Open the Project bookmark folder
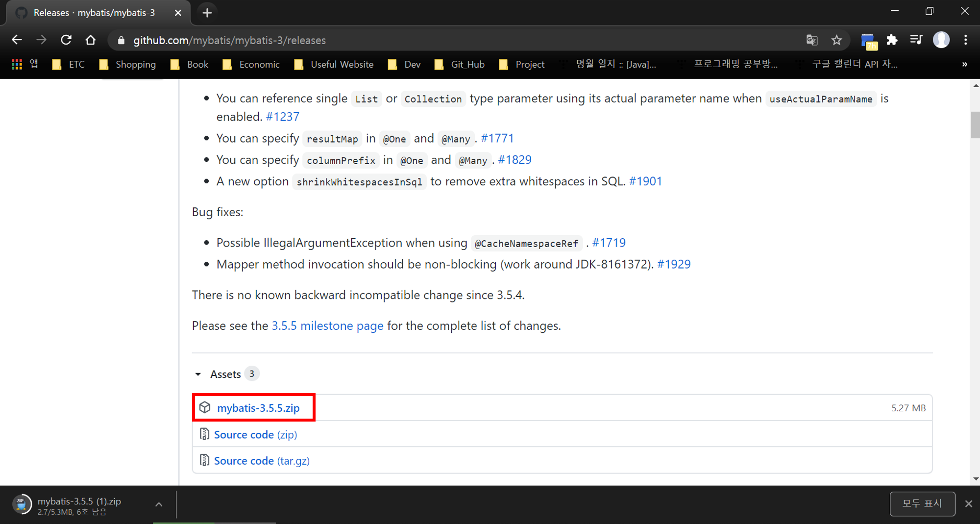The image size is (980, 524). point(521,64)
